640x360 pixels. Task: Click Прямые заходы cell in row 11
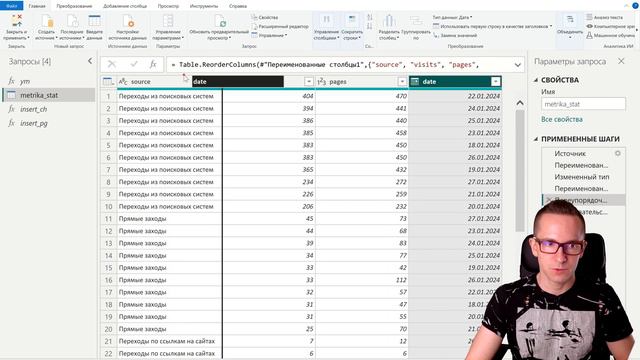click(169, 219)
